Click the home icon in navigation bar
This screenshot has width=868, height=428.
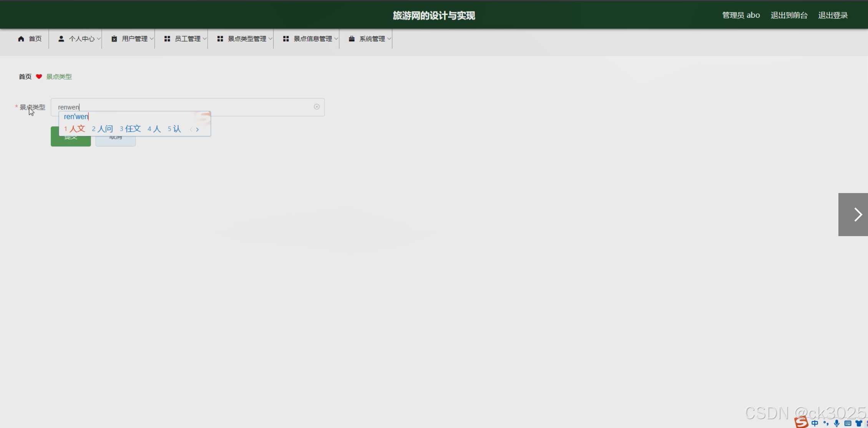tap(21, 39)
